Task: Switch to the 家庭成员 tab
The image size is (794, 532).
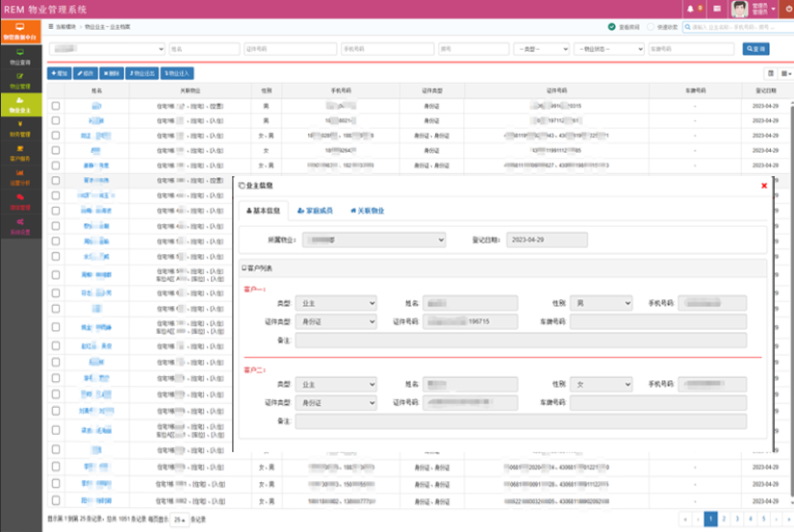Action: click(315, 211)
